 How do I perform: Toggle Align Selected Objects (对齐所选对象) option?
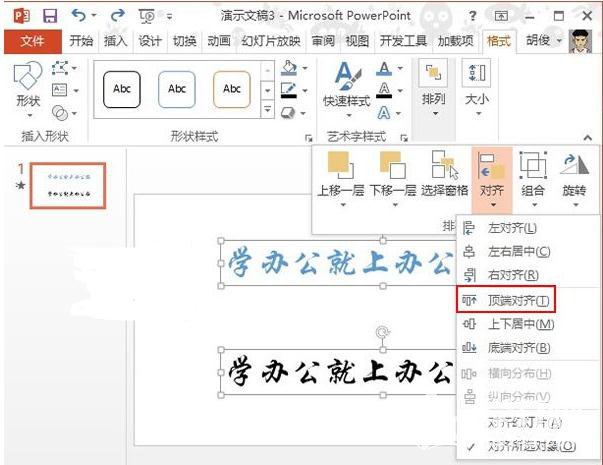coord(532,445)
